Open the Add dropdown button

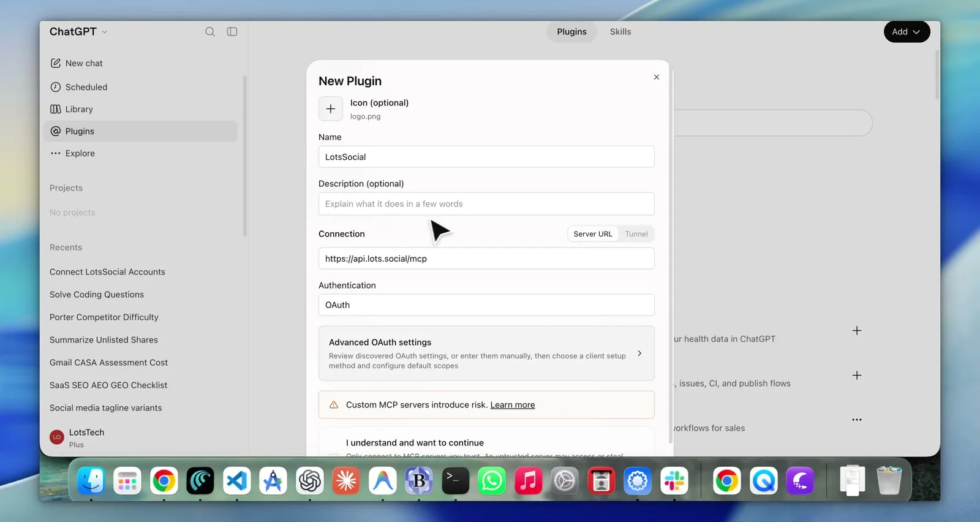click(907, 32)
